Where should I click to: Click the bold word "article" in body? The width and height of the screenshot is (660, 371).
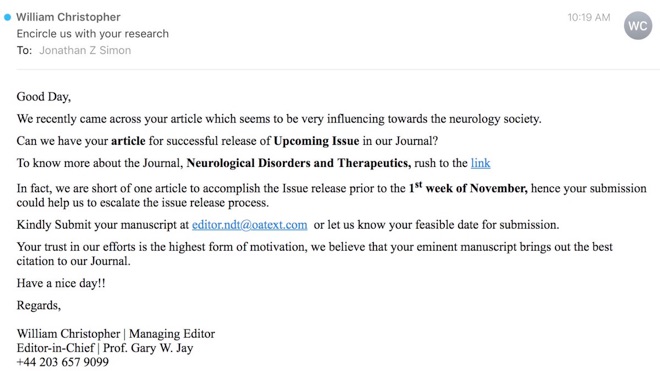[128, 141]
